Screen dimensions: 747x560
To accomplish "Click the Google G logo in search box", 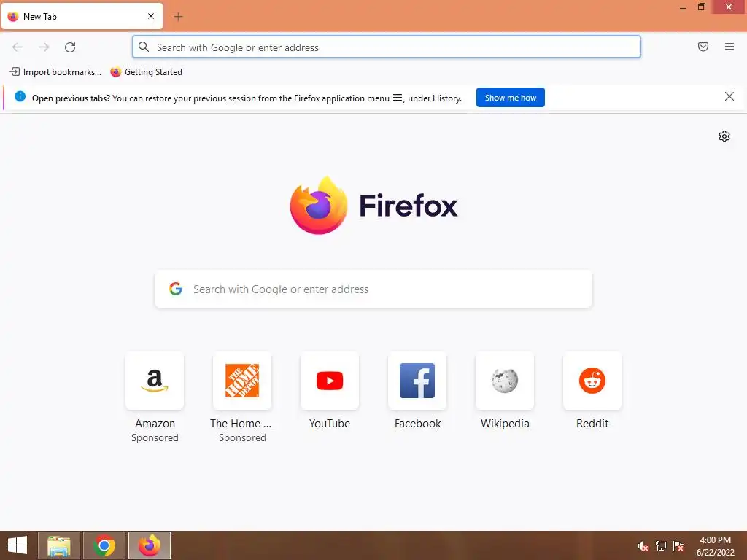I will pos(176,289).
